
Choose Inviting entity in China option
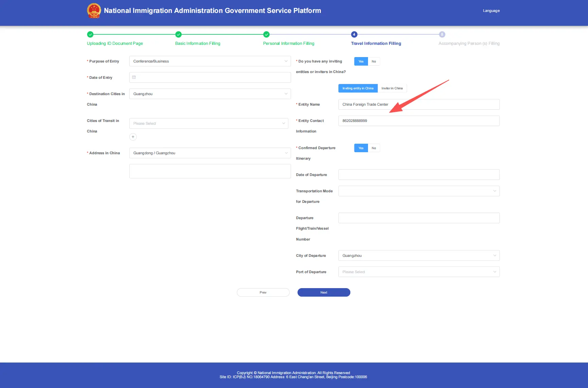tap(358, 88)
